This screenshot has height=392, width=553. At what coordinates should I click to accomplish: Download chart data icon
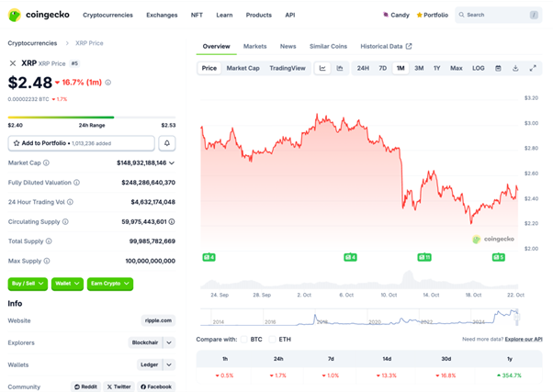click(515, 68)
